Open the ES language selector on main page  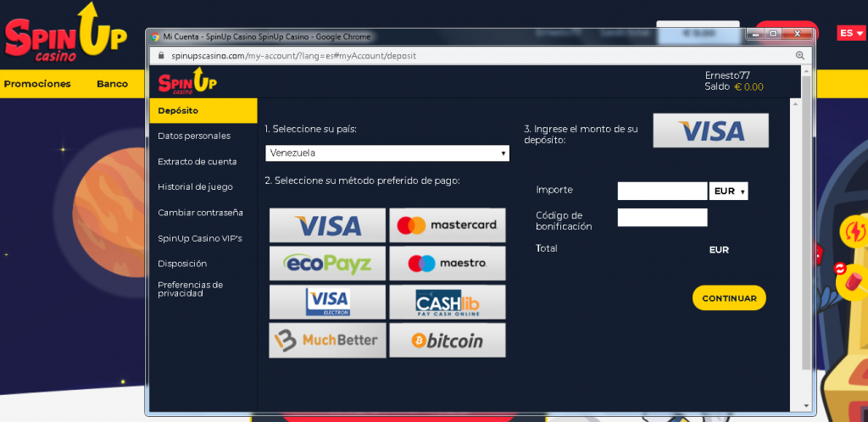850,33
